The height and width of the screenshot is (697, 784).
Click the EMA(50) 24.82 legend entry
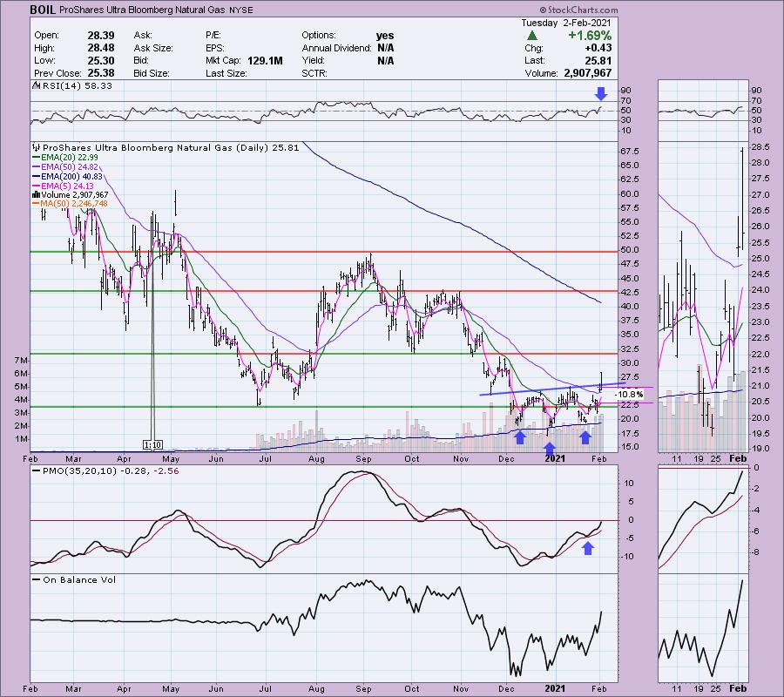(x=70, y=166)
